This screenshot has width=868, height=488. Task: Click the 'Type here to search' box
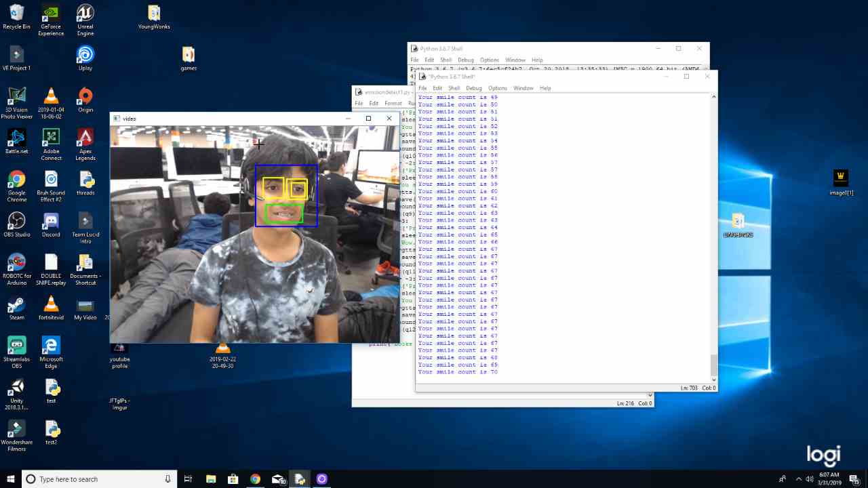point(99,479)
